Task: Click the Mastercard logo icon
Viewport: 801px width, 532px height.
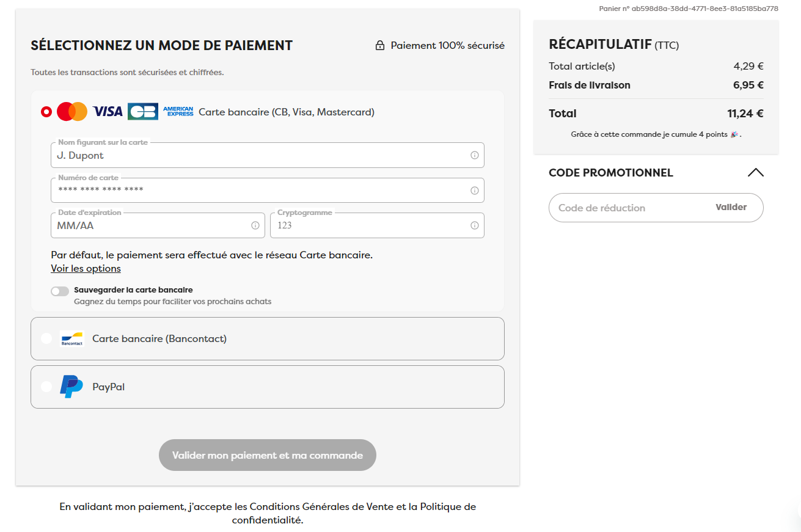Action: coord(72,112)
